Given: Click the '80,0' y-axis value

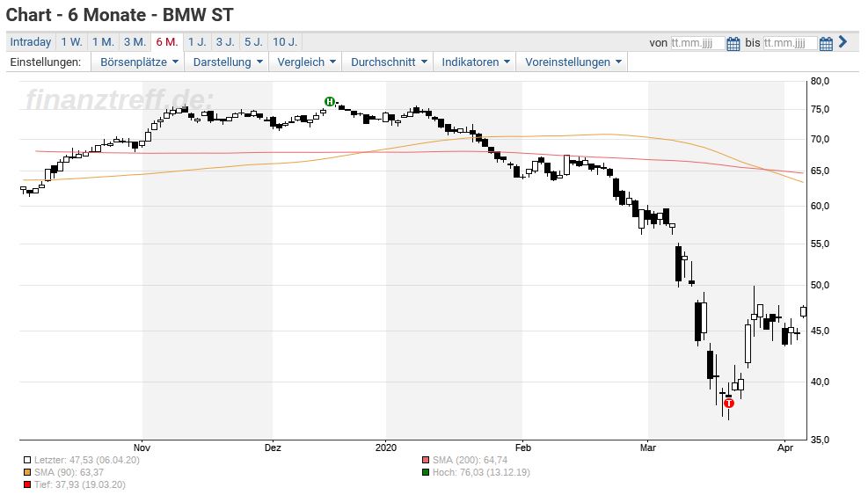Looking at the screenshot, I should pyautogui.click(x=820, y=81).
